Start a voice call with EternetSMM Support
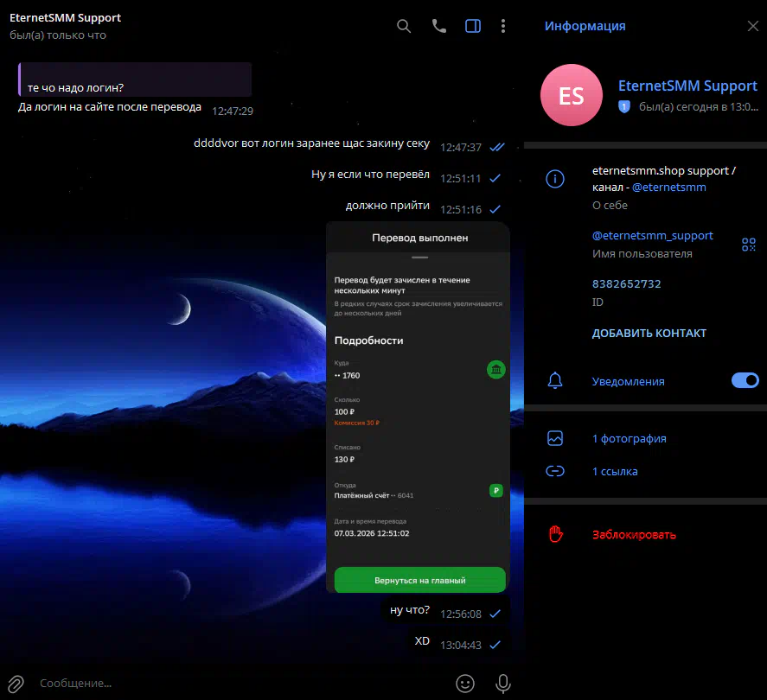767x700 pixels. (x=439, y=26)
